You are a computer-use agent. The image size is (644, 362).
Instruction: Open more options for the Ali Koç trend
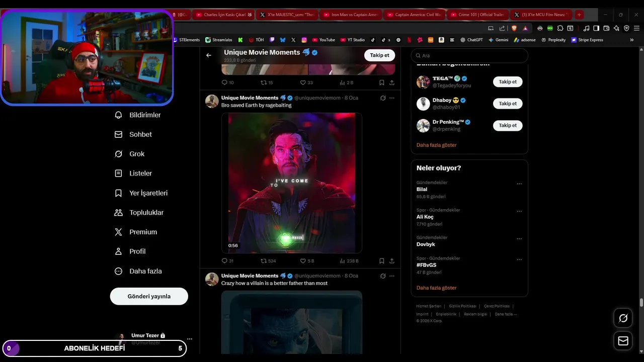pyautogui.click(x=519, y=211)
